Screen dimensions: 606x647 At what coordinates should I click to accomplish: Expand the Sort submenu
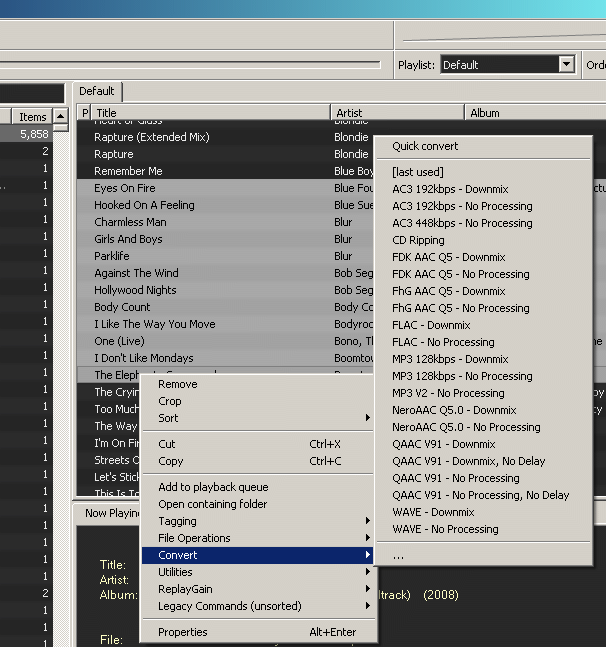(x=168, y=418)
